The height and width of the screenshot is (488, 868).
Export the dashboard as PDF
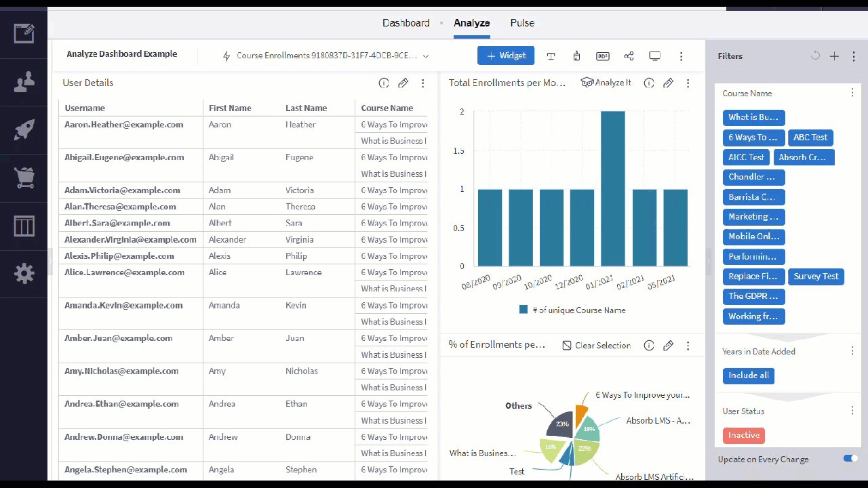602,56
